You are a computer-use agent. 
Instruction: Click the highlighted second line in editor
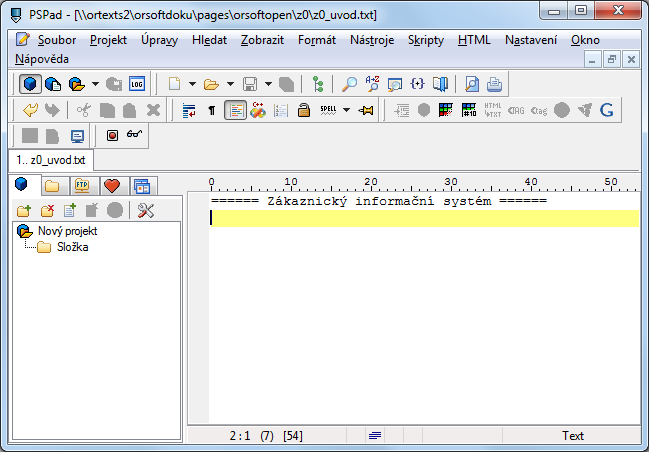coord(420,218)
